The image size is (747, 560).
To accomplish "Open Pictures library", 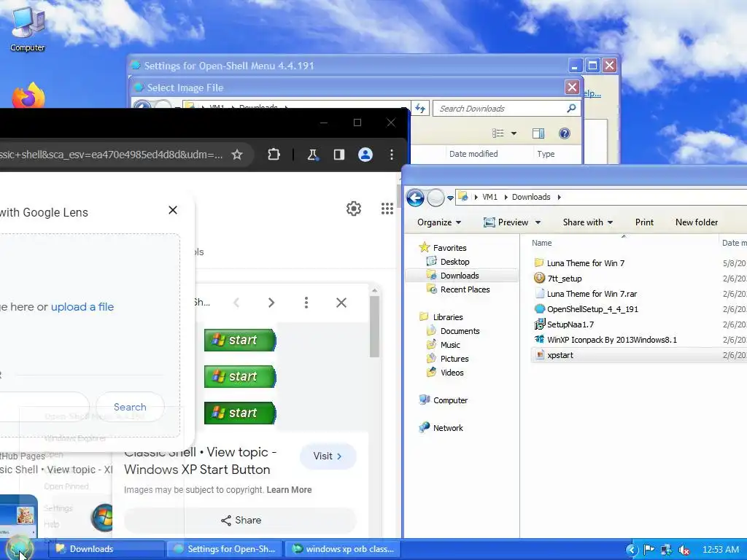I will point(454,359).
